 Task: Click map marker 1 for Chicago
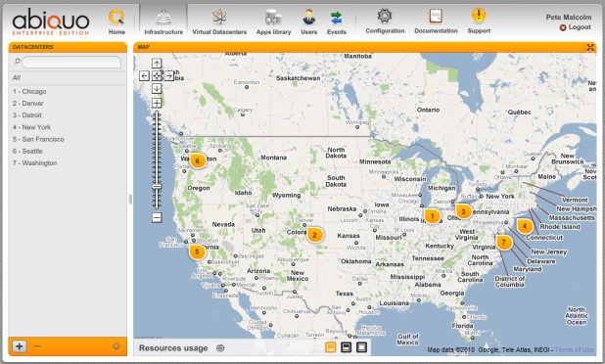432,216
